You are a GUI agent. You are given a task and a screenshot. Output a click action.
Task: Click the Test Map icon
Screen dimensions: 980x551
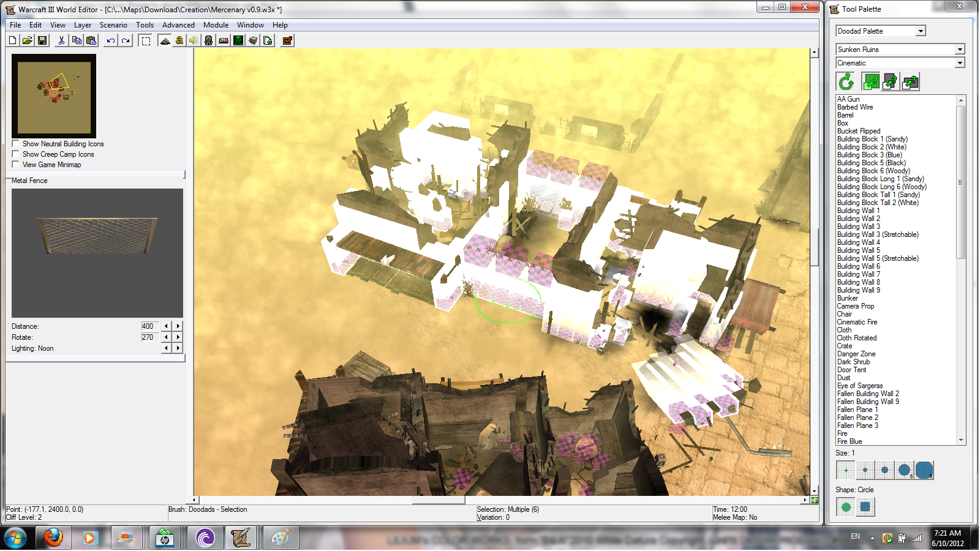click(x=287, y=40)
